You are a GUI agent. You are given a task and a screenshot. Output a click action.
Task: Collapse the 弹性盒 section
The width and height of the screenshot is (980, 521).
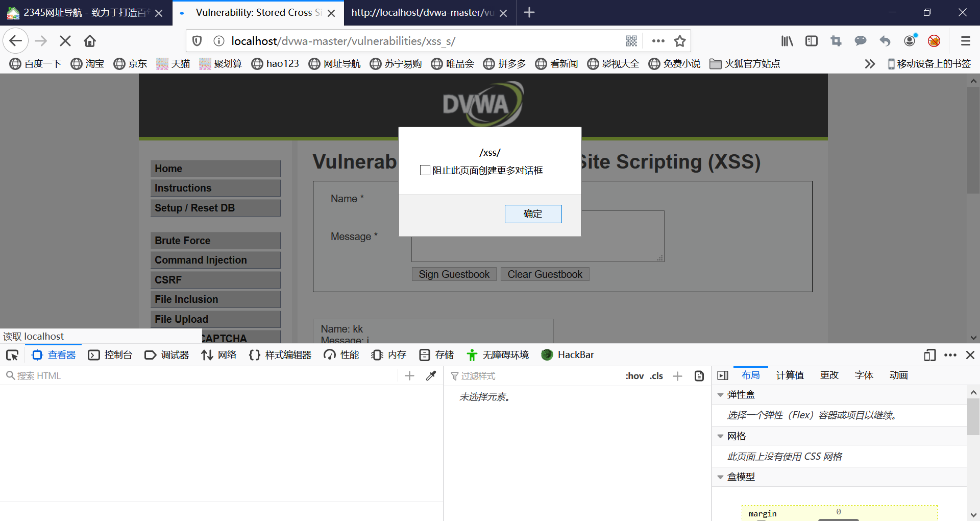point(720,395)
